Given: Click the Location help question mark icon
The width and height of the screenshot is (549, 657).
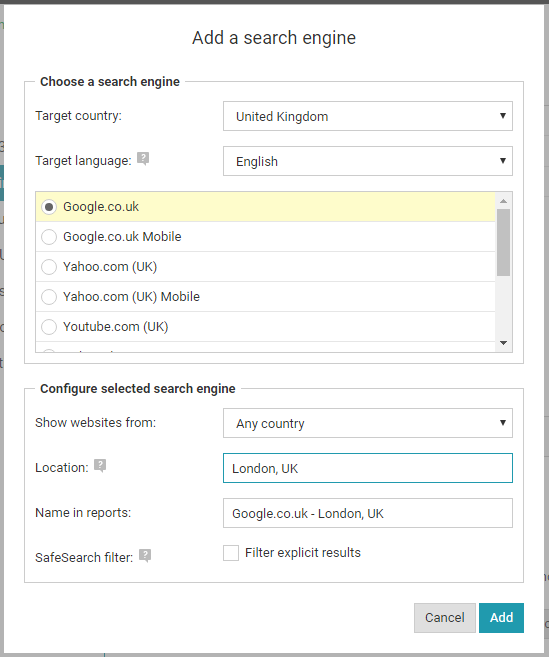Looking at the screenshot, I should pos(100,466).
